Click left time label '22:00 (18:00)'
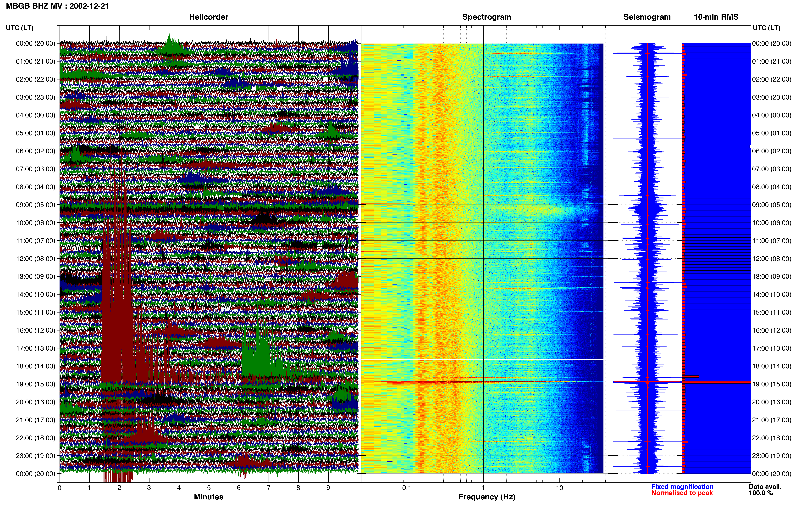The height and width of the screenshot is (508, 812). (36, 438)
